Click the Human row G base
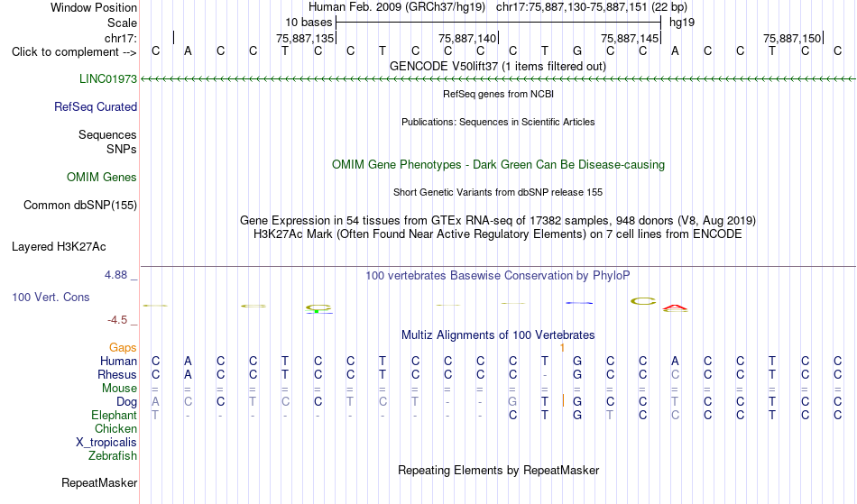The height and width of the screenshot is (504, 857). pos(577,361)
